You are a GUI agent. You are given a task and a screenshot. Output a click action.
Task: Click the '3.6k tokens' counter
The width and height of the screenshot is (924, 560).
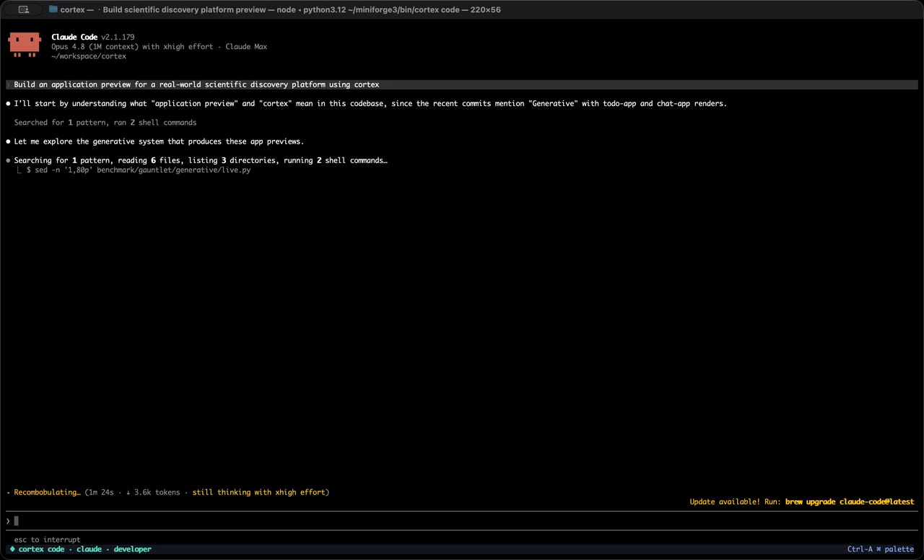(157, 492)
